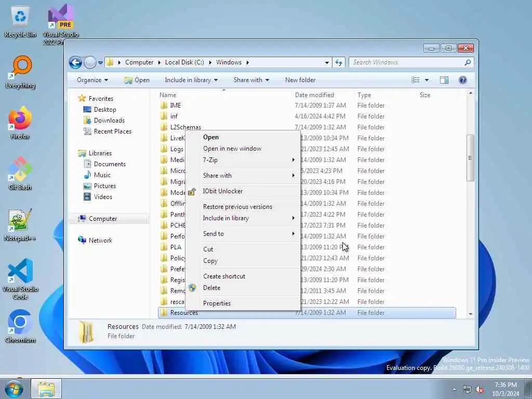The width and height of the screenshot is (532, 399).
Task: Open the Windows Start orb
Action: pos(14,389)
